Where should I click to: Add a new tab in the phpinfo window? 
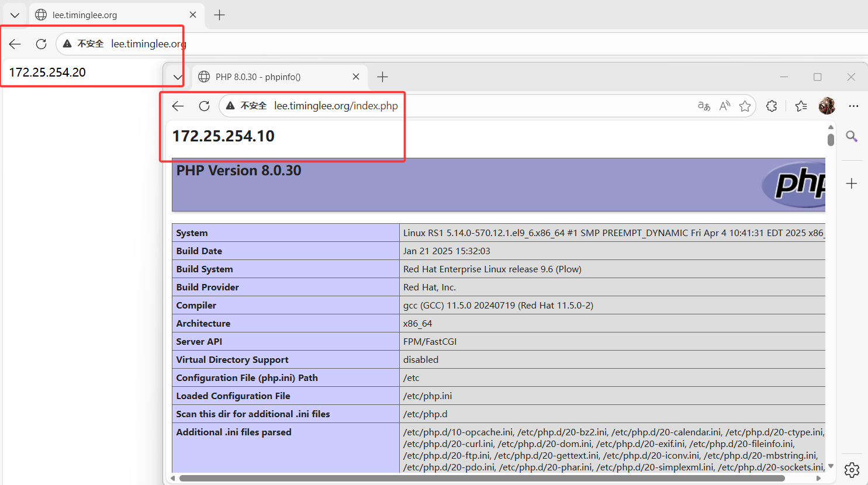click(x=382, y=77)
